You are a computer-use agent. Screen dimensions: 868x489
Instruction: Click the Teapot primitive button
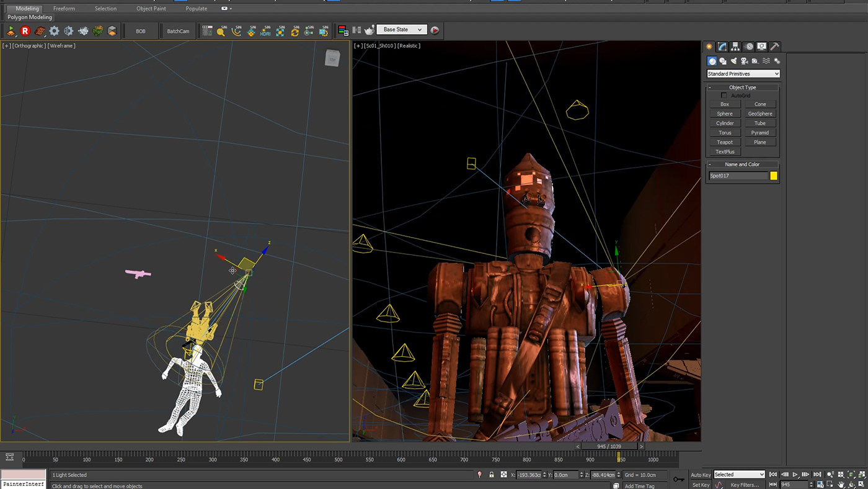(x=725, y=142)
